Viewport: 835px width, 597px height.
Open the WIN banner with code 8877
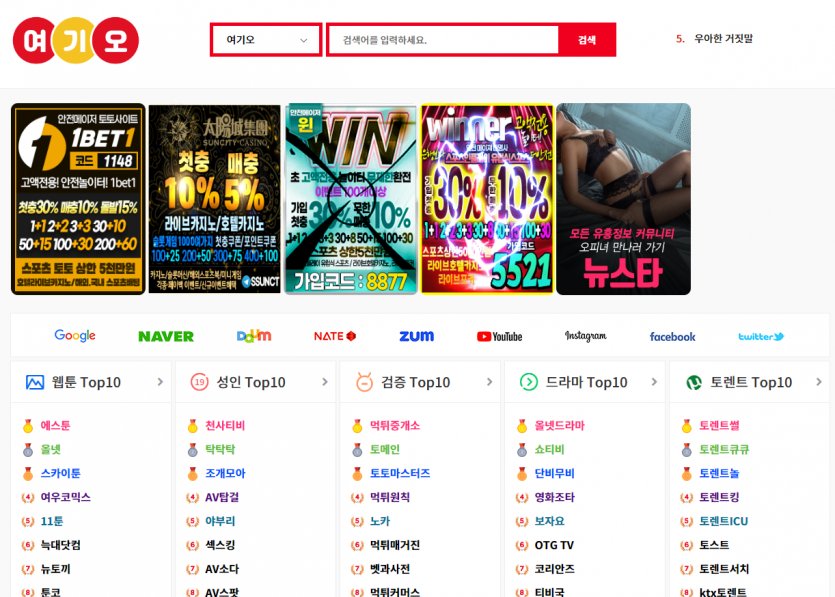(351, 199)
